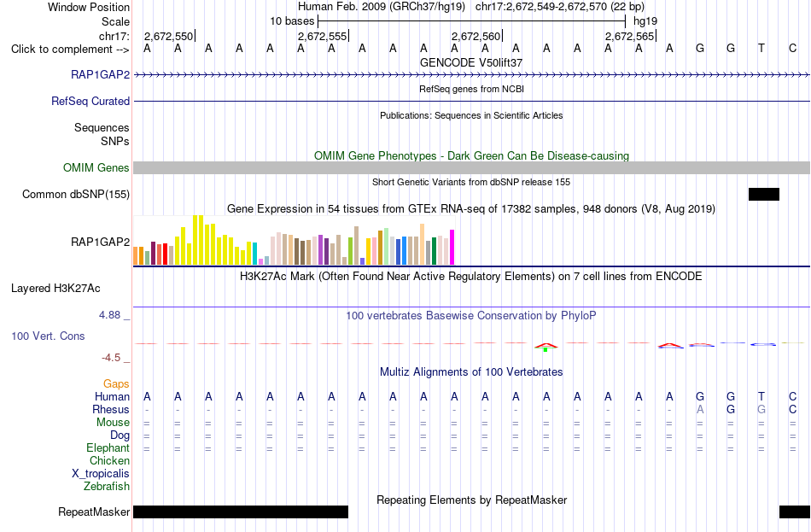Select the Chicken species label
Image resolution: width=811 pixels, height=532 pixels.
[x=109, y=460]
